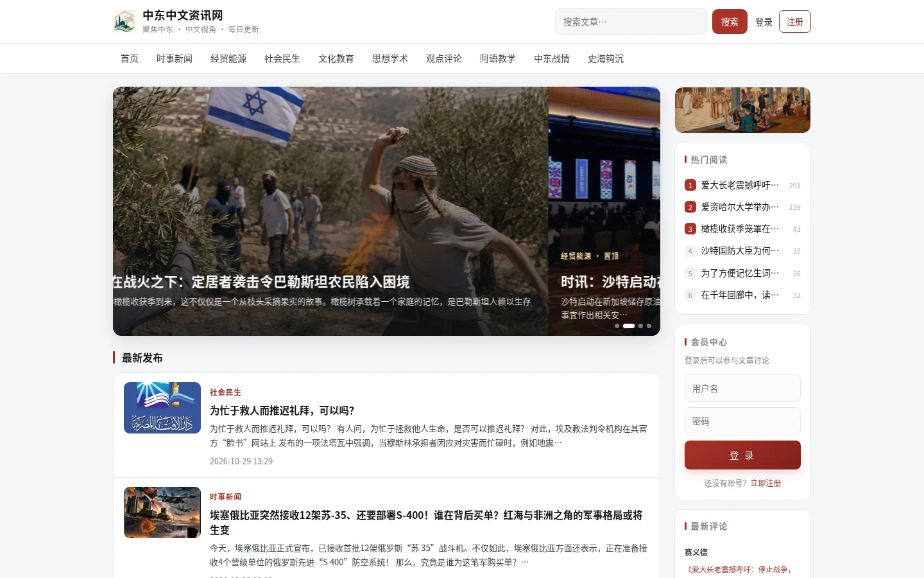Open 观点评论 navigation item
Viewport: 924px width, 578px height.
tap(444, 58)
